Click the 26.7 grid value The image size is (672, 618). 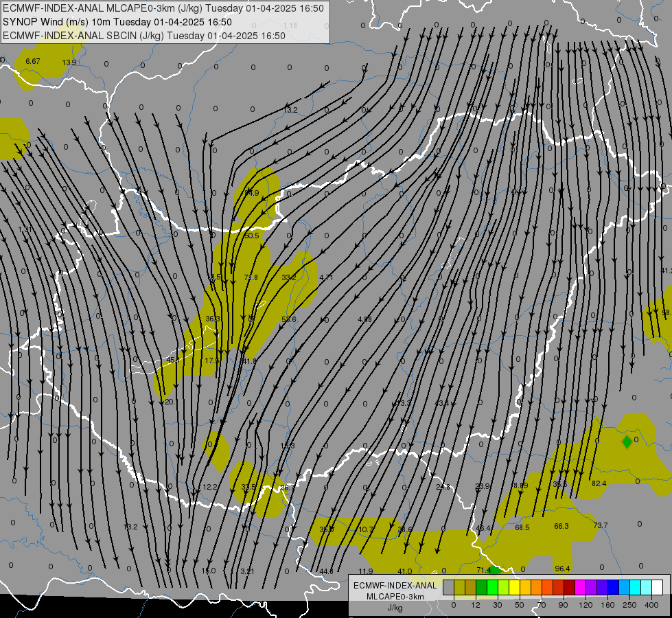[287, 488]
